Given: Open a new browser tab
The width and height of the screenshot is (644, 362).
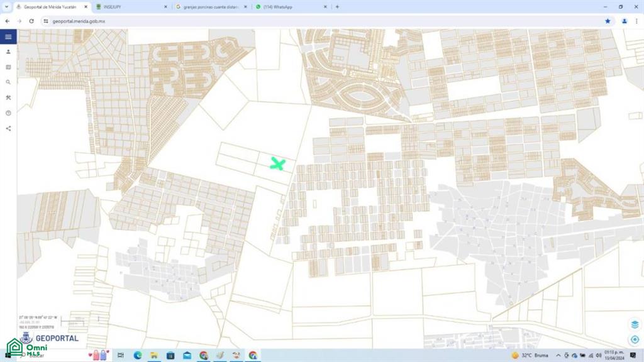Looking at the screenshot, I should (x=337, y=6).
